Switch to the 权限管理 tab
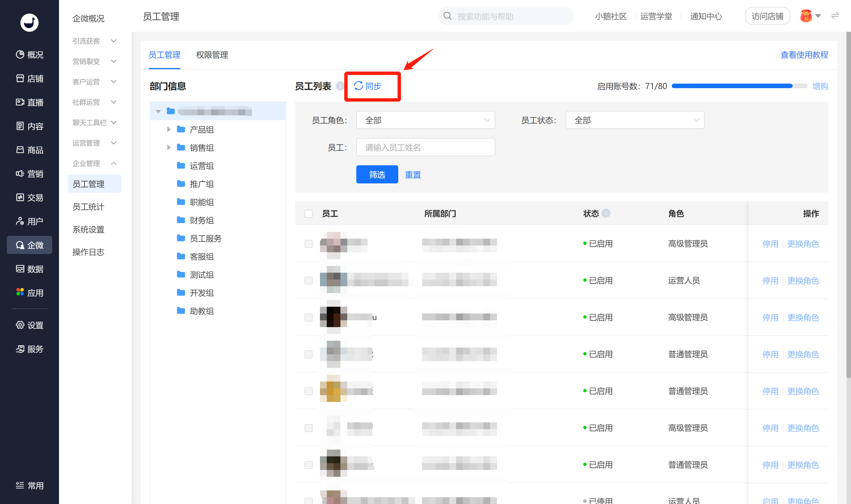The width and height of the screenshot is (851, 504). pyautogui.click(x=212, y=55)
